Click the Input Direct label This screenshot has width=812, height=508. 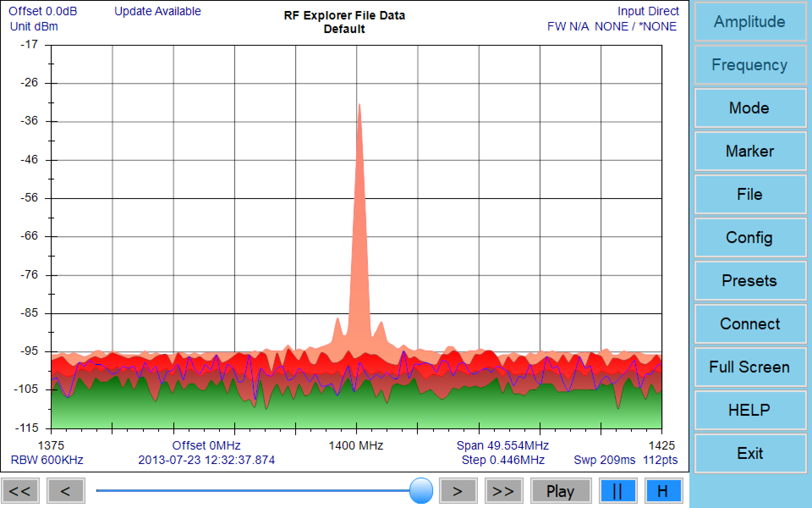648,11
